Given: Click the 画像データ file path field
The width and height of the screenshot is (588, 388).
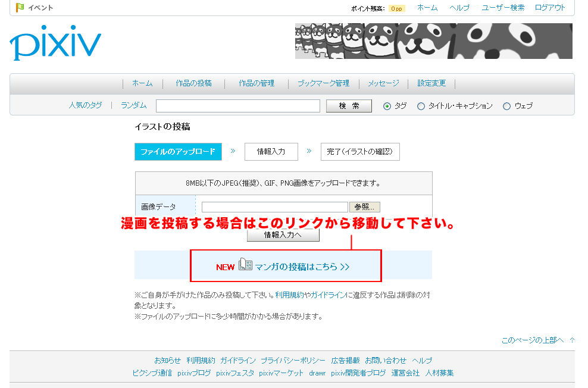Looking at the screenshot, I should [x=275, y=207].
